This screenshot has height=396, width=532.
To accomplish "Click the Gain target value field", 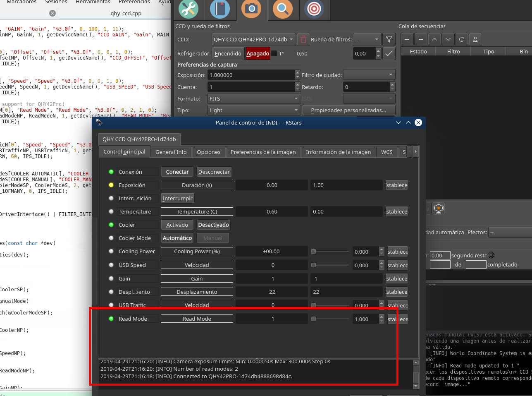I will pyautogui.click(x=346, y=278).
